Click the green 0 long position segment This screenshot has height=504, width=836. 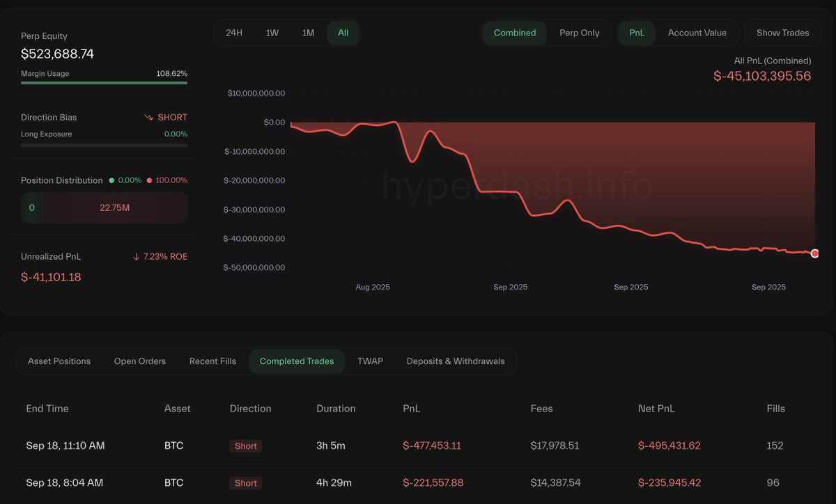[31, 207]
